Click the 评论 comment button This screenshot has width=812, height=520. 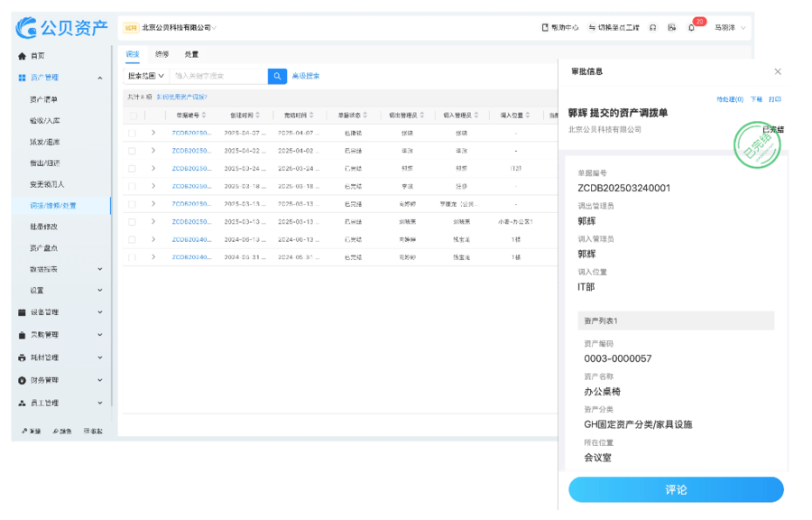[x=676, y=489]
